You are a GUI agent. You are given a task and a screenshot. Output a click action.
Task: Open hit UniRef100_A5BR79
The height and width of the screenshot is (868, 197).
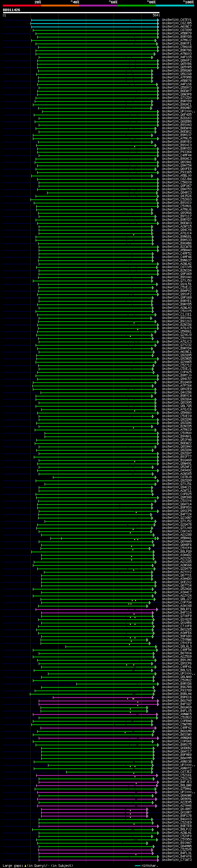[177, 33]
